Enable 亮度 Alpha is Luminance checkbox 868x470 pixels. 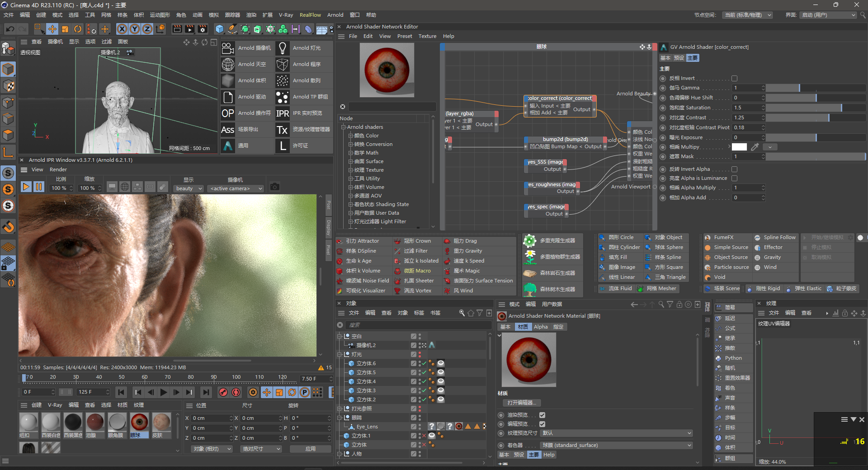pos(735,178)
